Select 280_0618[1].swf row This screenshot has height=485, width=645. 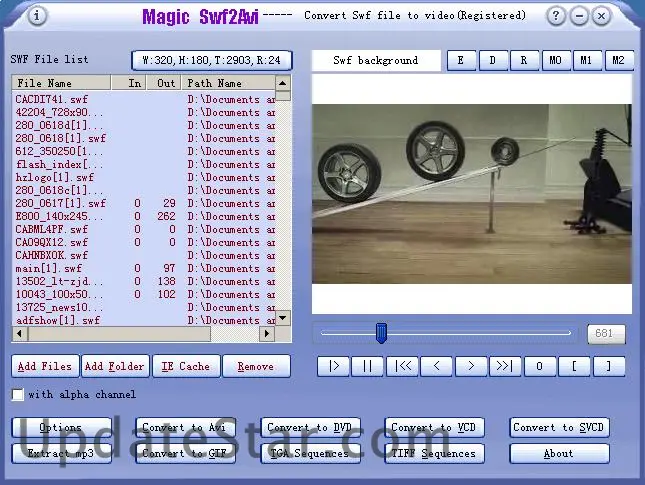click(144, 138)
